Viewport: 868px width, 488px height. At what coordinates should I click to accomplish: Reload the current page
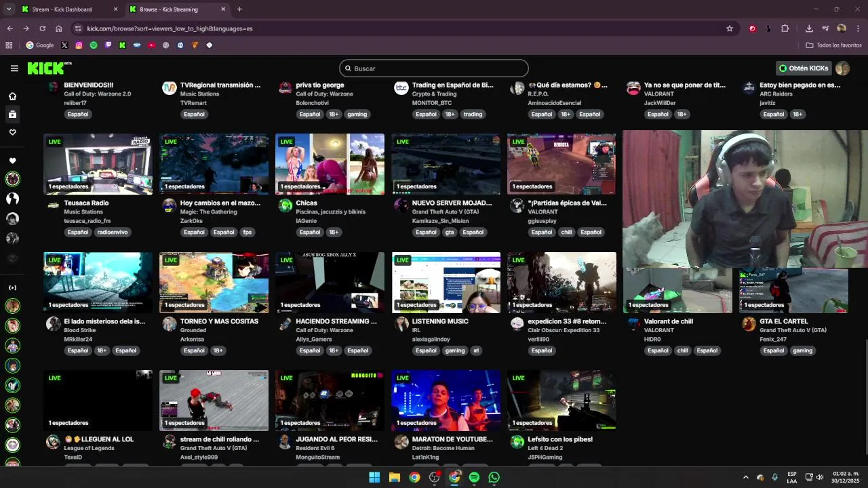coord(42,28)
